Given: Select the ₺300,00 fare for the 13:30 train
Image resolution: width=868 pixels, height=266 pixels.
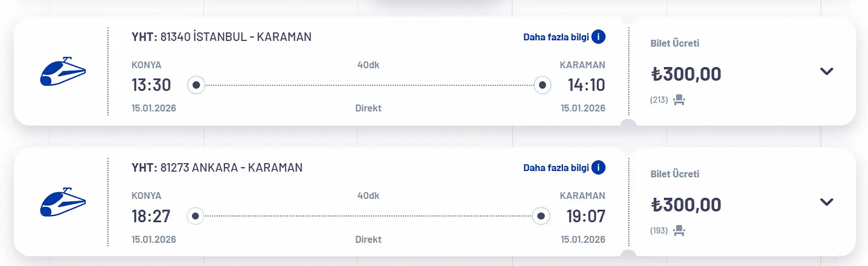Looking at the screenshot, I should 686,74.
